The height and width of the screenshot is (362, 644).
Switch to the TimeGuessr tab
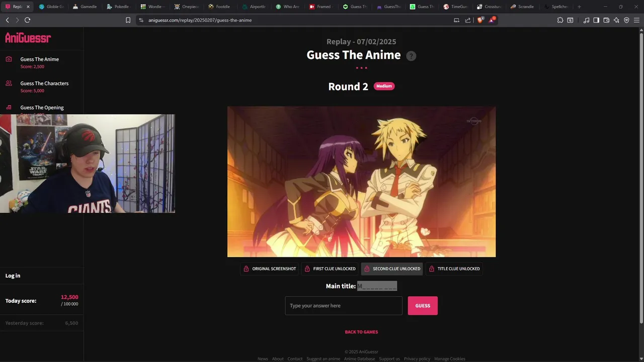coord(457,7)
